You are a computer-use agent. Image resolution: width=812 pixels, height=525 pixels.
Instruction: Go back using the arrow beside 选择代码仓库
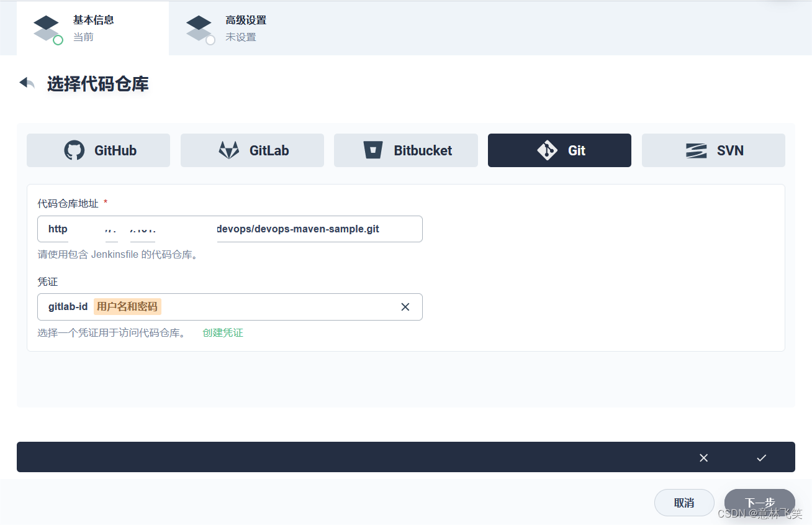(27, 83)
